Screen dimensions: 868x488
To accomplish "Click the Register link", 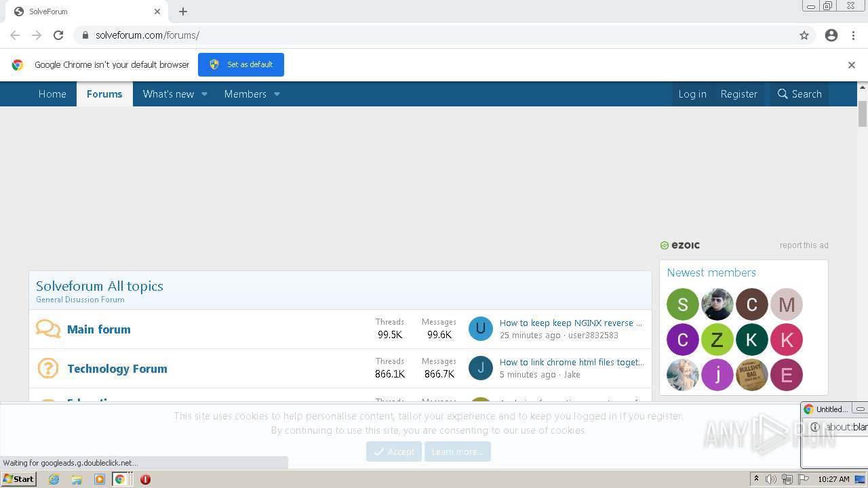I will point(738,94).
